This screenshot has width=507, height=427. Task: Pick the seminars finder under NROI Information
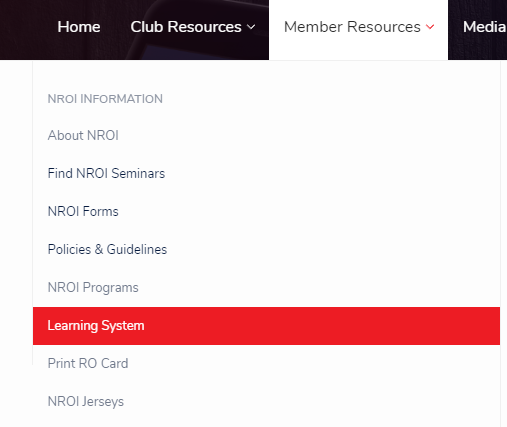tap(106, 173)
